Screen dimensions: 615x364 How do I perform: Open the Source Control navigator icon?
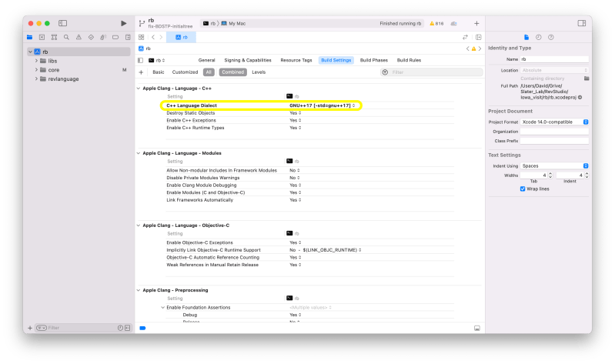42,37
